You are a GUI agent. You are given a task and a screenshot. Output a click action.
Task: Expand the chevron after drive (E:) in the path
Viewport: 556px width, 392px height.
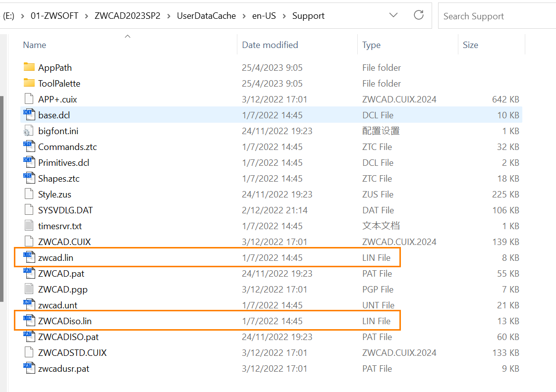click(x=22, y=16)
